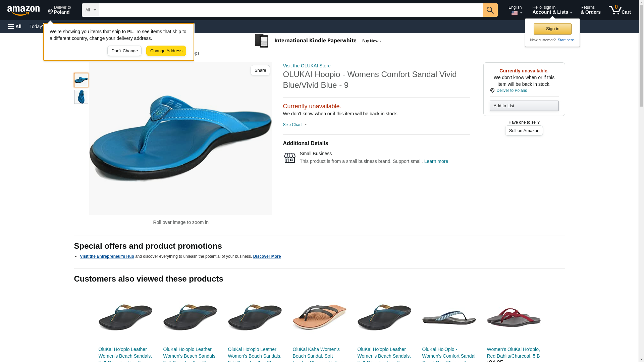Select the side-view sandal thumbnail

pos(81,80)
